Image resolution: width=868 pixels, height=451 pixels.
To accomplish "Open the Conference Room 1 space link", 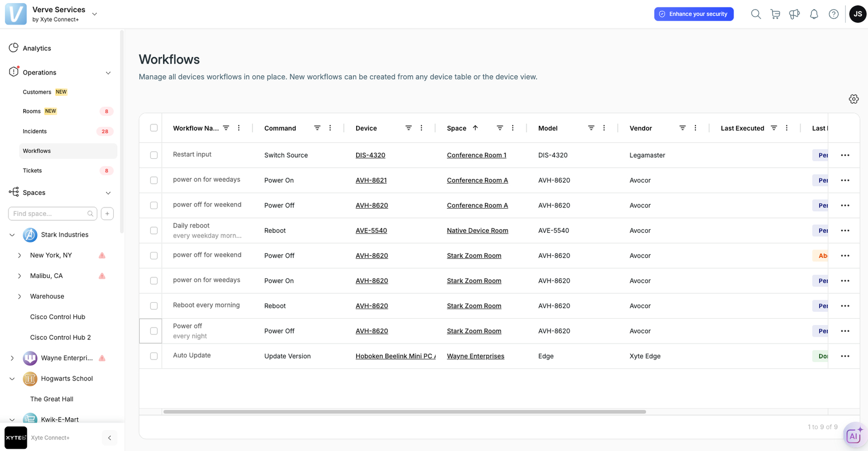I will [476, 155].
